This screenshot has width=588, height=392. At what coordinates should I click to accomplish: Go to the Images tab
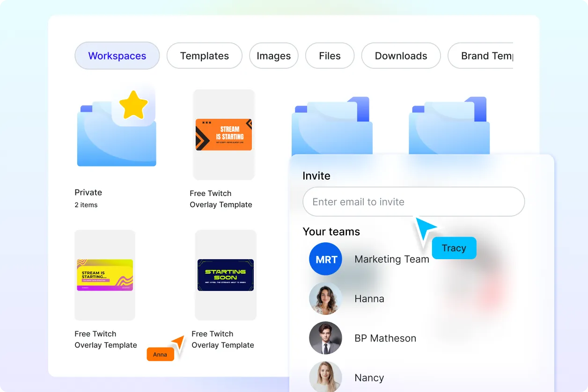click(x=274, y=56)
